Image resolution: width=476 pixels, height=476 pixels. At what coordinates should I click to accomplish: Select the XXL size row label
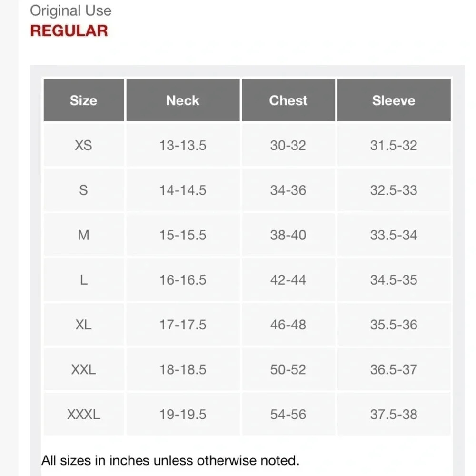(x=84, y=369)
